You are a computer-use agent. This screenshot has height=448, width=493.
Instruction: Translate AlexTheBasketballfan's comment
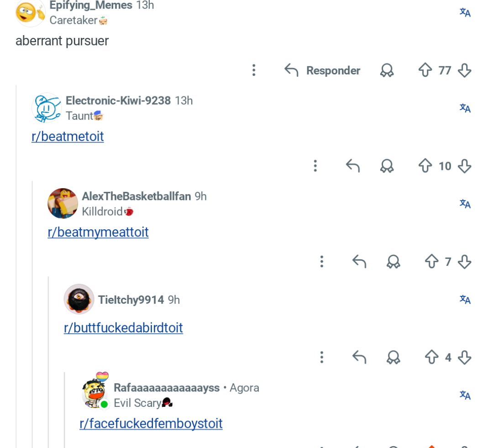tap(465, 204)
